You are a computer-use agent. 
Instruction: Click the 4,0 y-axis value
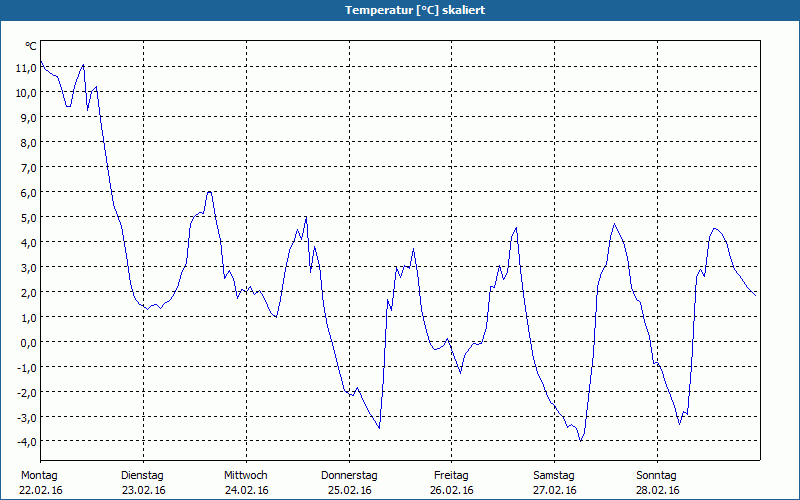28,242
